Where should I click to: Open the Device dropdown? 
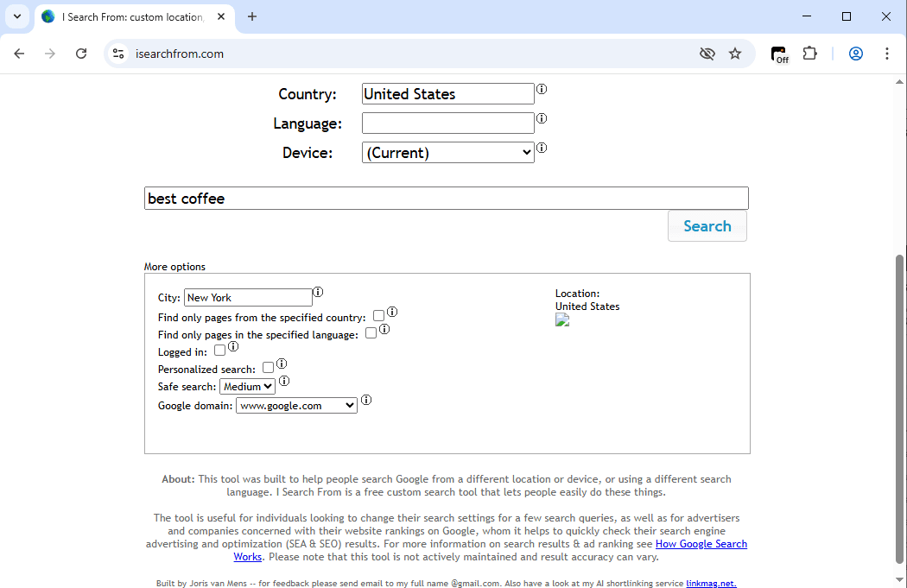coord(447,153)
